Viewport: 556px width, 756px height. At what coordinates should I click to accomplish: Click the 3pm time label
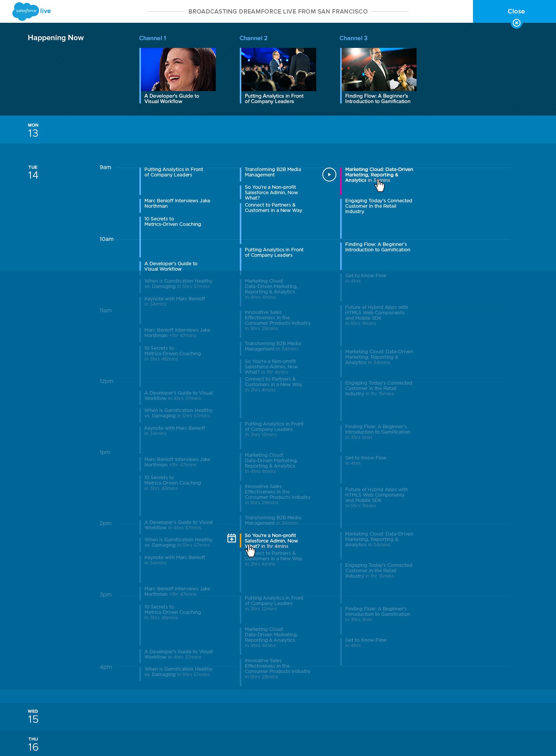pos(105,595)
